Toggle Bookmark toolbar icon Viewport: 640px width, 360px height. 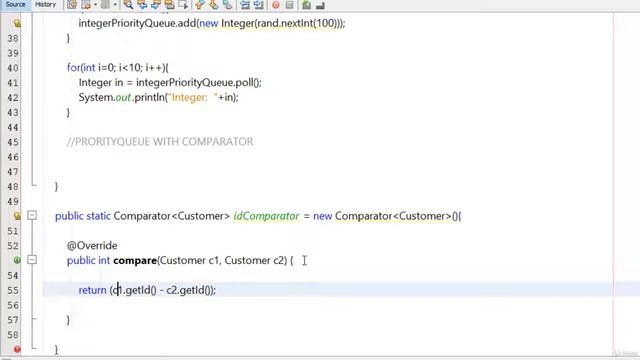[227, 5]
